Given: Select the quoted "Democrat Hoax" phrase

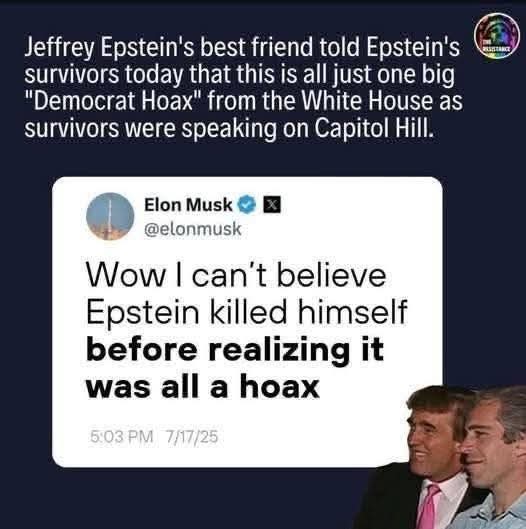Looking at the screenshot, I should point(113,101).
